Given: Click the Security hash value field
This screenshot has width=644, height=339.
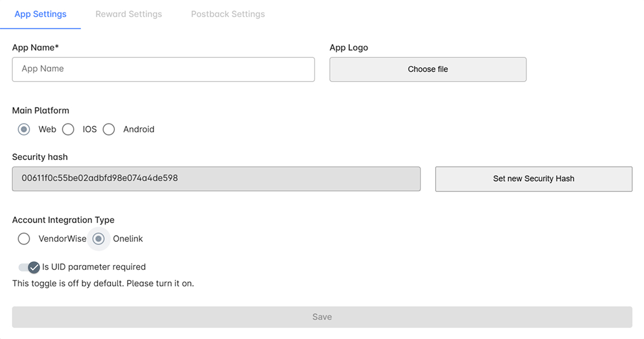Looking at the screenshot, I should pos(216,179).
